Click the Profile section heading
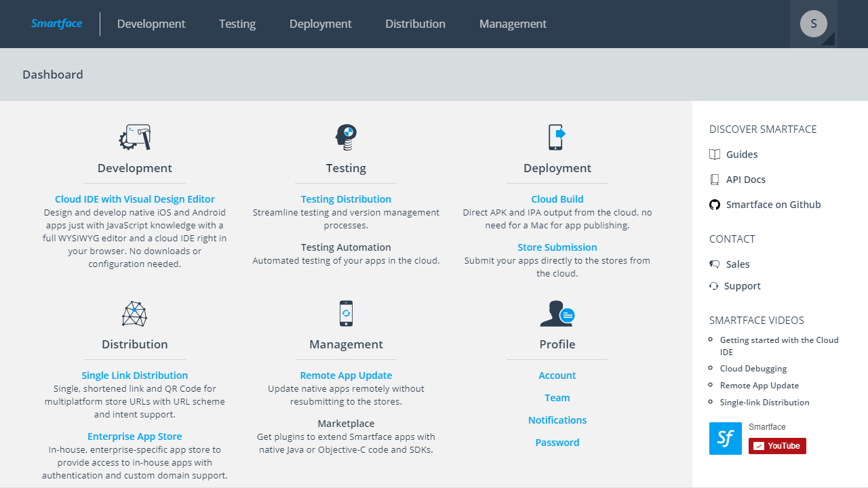This screenshot has width=868, height=488. point(557,344)
